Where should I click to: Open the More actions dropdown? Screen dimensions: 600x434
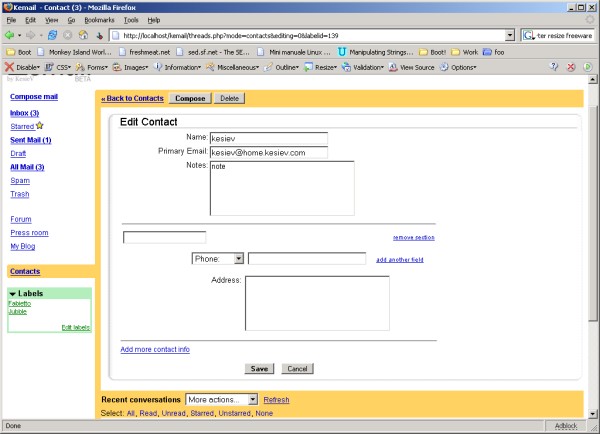point(222,400)
